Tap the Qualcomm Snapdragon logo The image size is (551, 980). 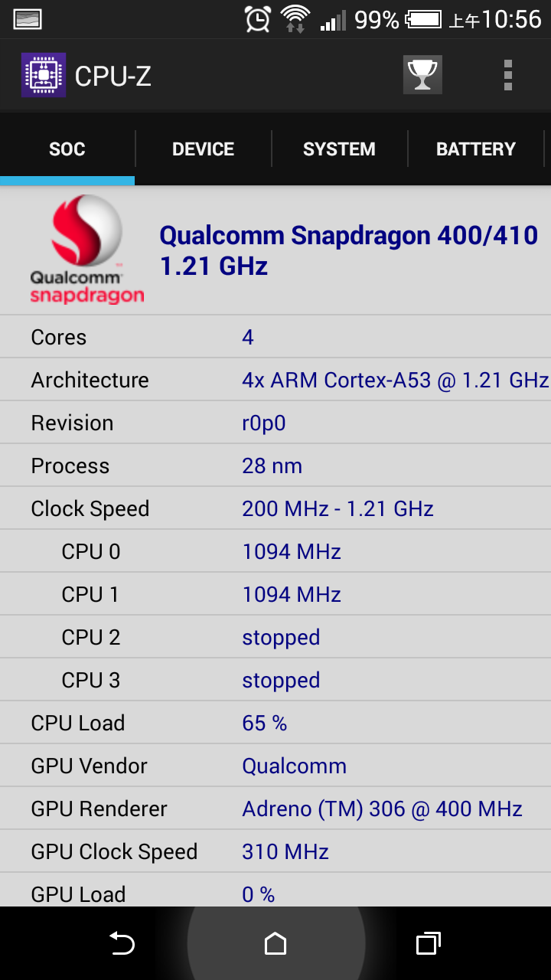pos(86,250)
